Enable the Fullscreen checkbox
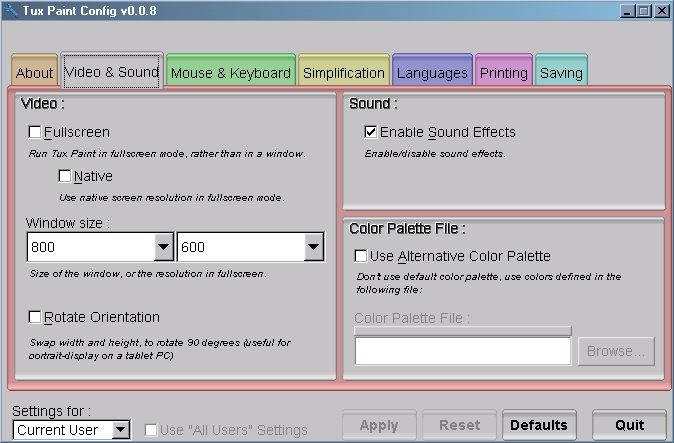Image resolution: width=674 pixels, height=443 pixels. (x=35, y=132)
